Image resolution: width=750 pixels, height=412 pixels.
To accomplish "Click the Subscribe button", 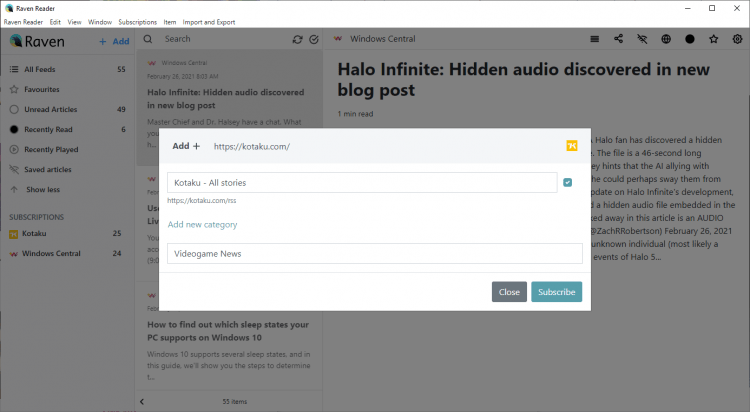I will click(x=556, y=292).
